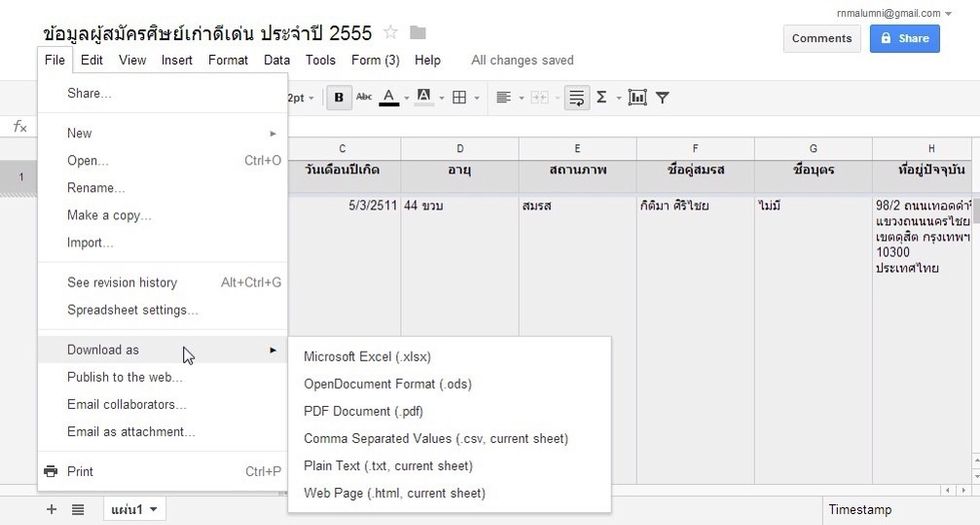Screen dimensions: 980x525
Task: Open the all sheets list icon
Action: 78,509
